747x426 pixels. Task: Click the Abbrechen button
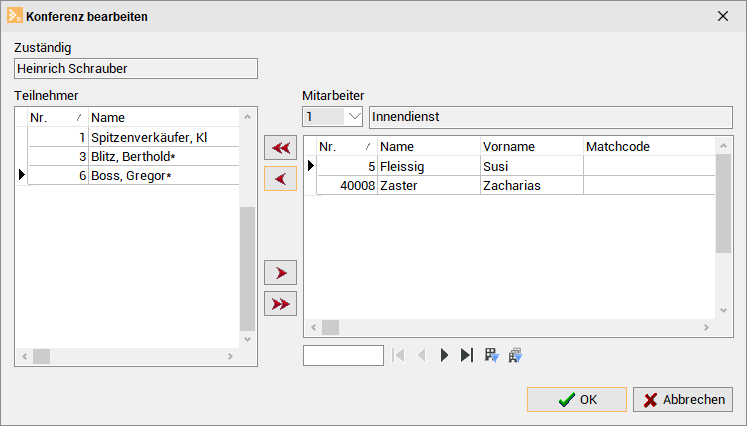[x=683, y=399]
